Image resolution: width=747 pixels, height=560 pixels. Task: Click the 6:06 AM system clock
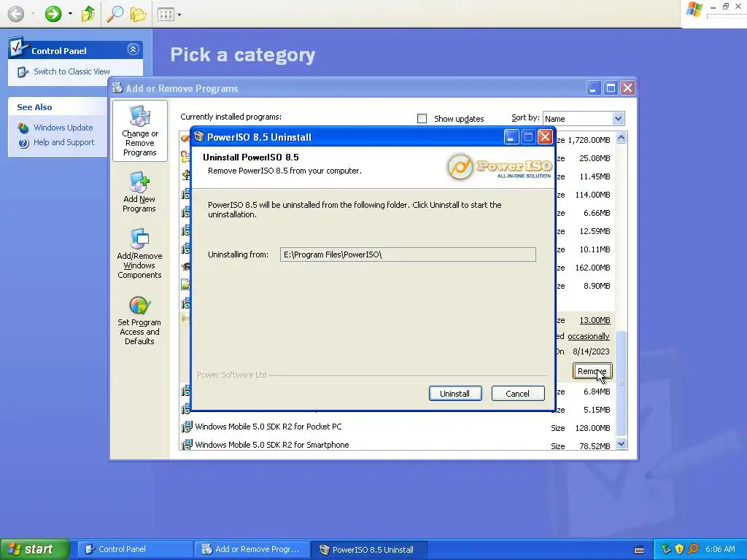coord(720,549)
